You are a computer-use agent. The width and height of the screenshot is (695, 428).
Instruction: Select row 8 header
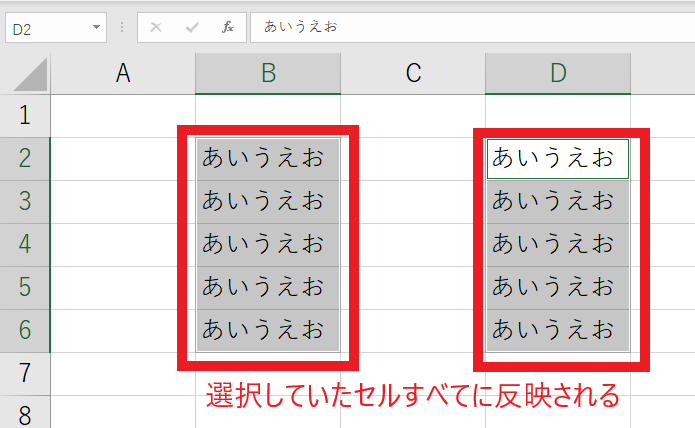[x=25, y=412]
